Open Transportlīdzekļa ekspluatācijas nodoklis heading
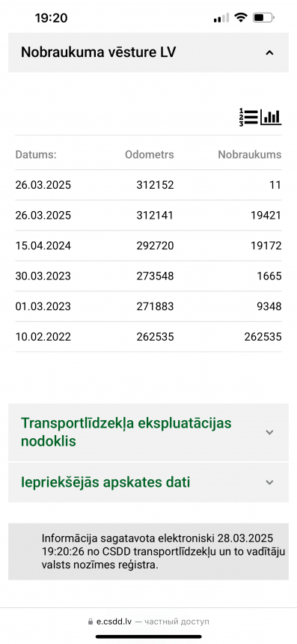 (x=126, y=432)
